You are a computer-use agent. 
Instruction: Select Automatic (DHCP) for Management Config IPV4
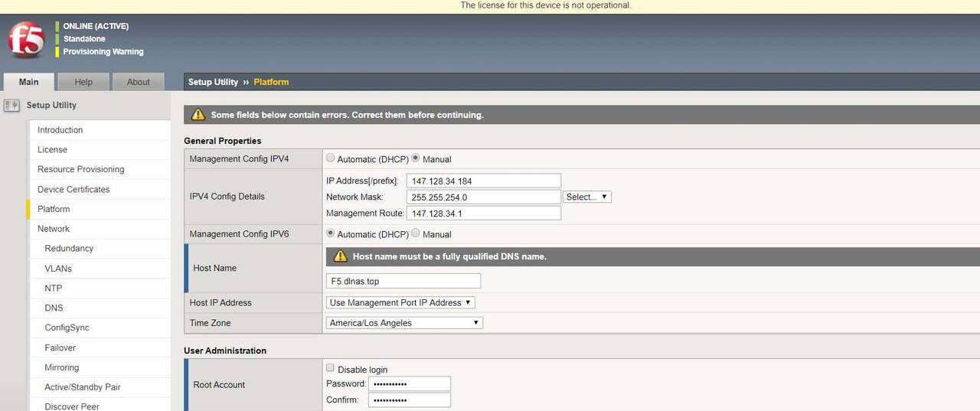coord(331,158)
